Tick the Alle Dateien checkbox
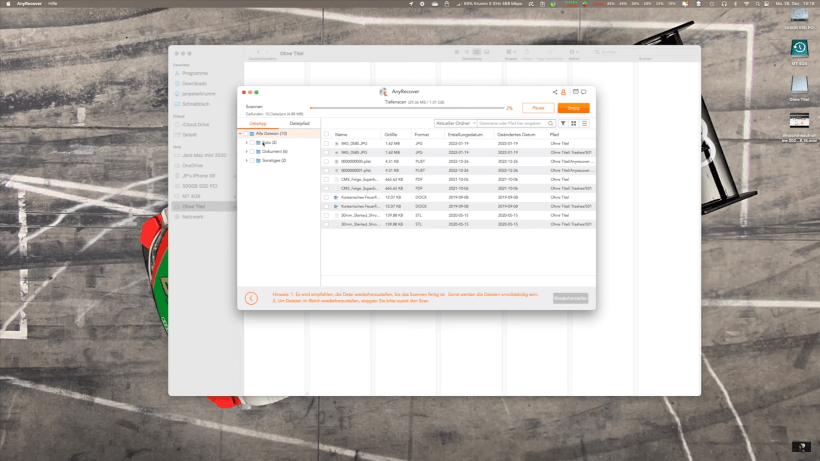This screenshot has width=820, height=461. pos(246,134)
